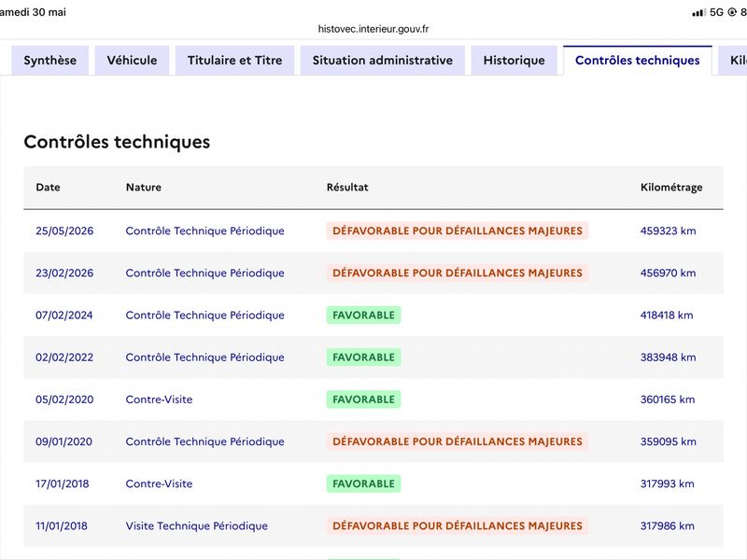Image resolution: width=747 pixels, height=560 pixels.
Task: Click the Favorable badge for 07/02/2024
Action: pyautogui.click(x=363, y=315)
